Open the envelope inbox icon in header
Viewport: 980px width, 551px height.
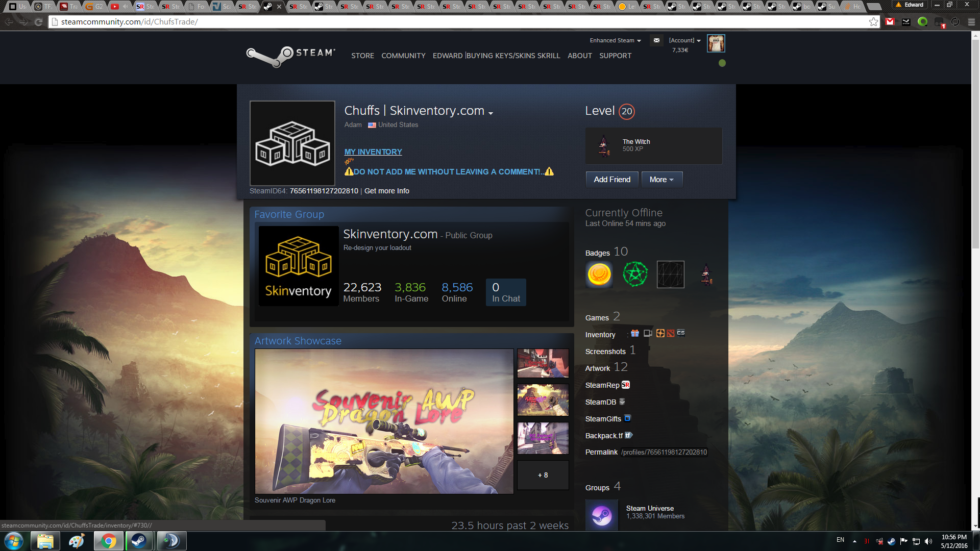(x=656, y=40)
